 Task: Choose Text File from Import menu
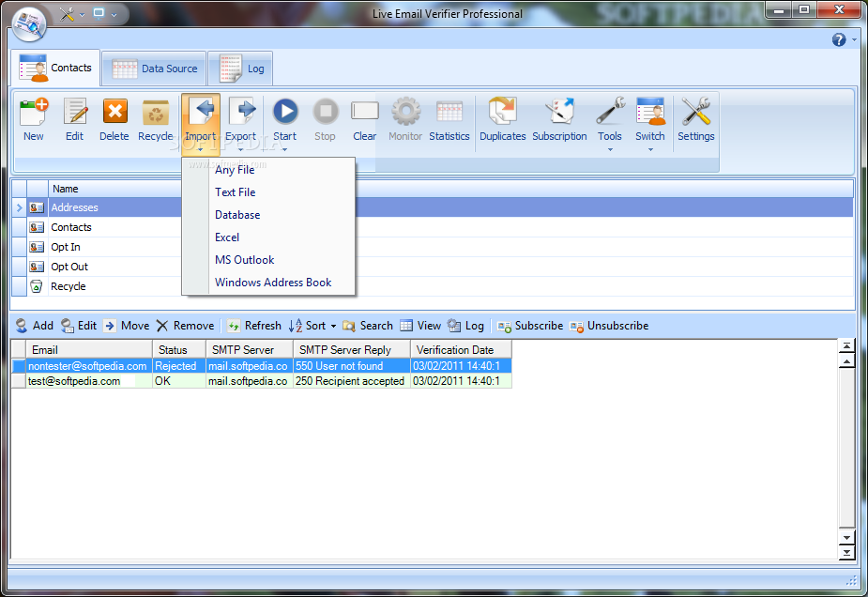(268, 192)
